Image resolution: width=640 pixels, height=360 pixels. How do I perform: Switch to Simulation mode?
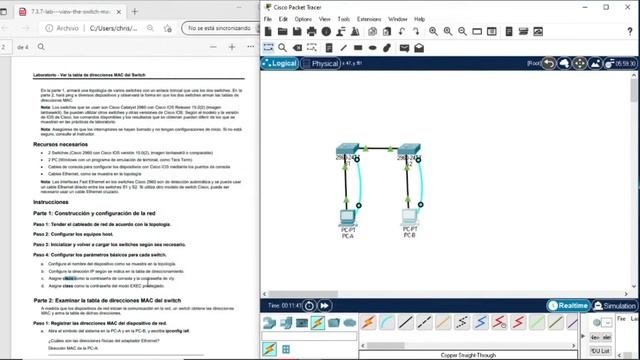[x=615, y=306]
